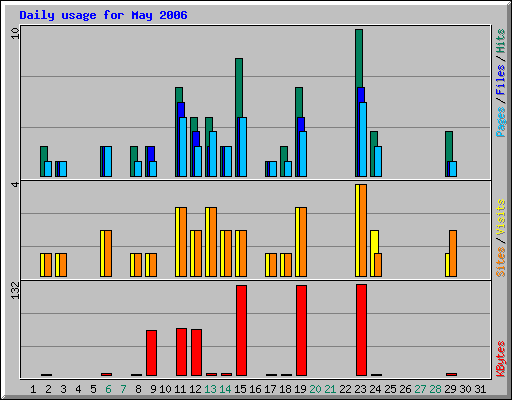Click the "Sites" legend label
Image resolution: width=512 pixels, height=400 pixels.
[x=500, y=262]
